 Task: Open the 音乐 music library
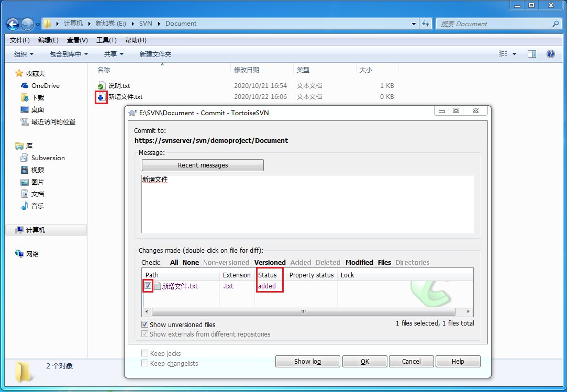pyautogui.click(x=32, y=206)
